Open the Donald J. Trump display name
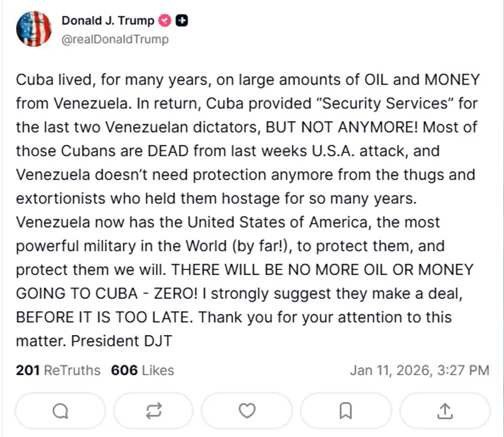 (108, 21)
